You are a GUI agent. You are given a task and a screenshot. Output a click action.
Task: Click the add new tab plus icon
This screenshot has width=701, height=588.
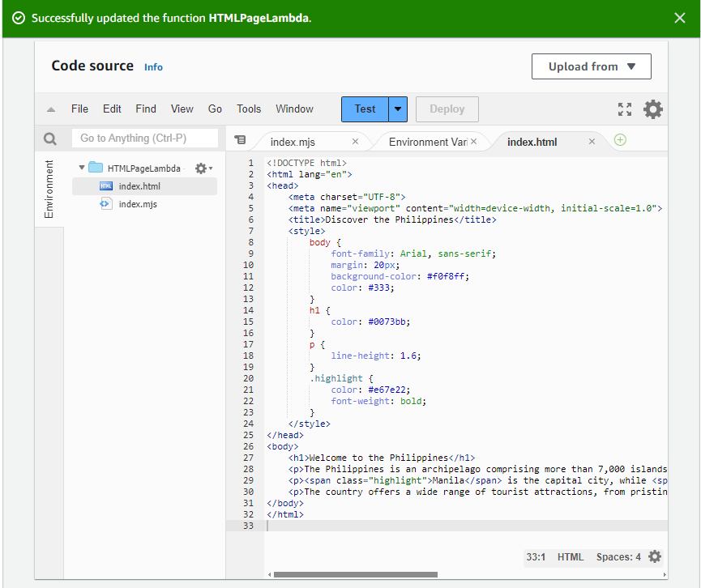click(620, 140)
